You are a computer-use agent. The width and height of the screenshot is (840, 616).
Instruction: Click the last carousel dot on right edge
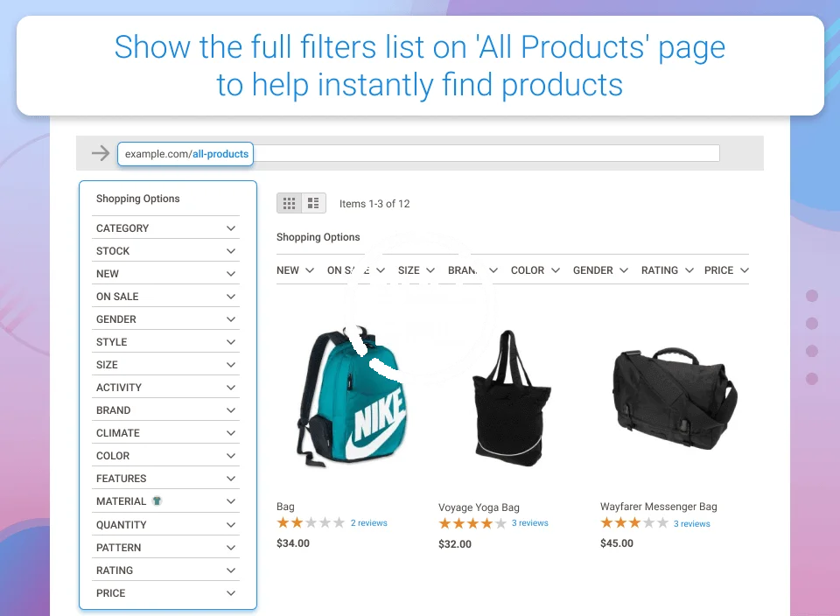coord(812,379)
